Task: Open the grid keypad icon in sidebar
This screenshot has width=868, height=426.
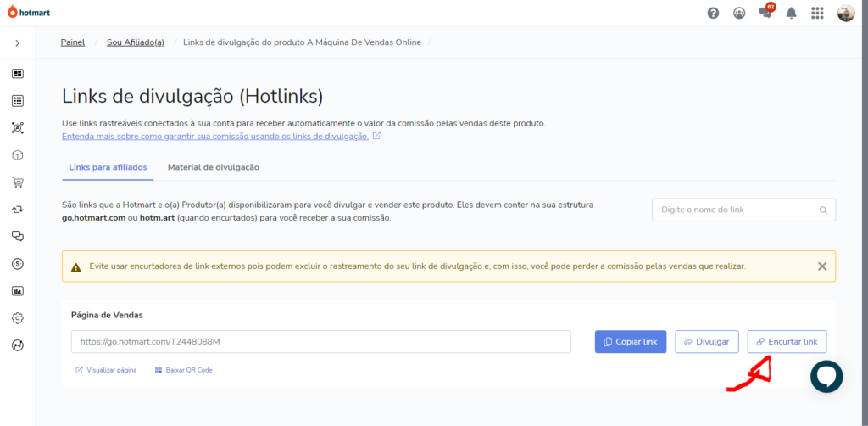Action: point(18,101)
